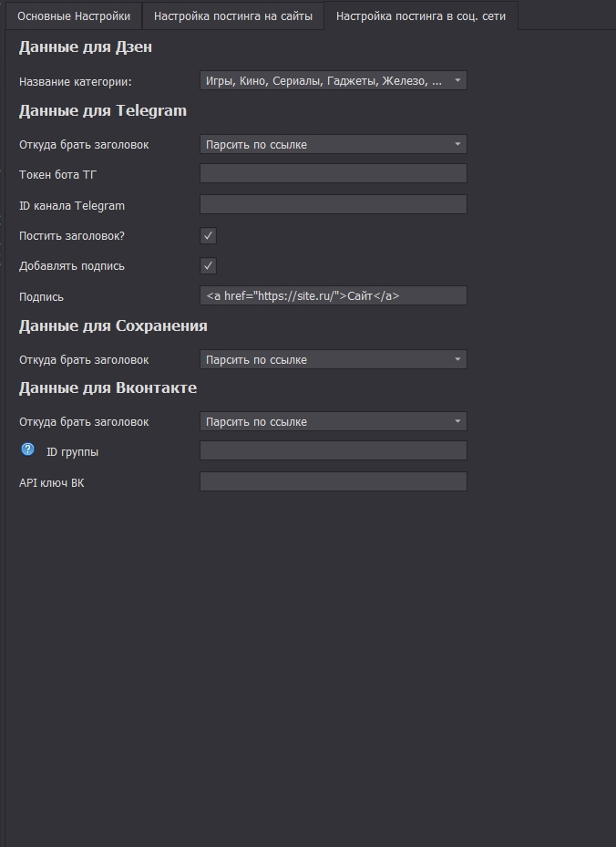
Task: Click the Данные для Вконтакте heading
Action: [108, 388]
